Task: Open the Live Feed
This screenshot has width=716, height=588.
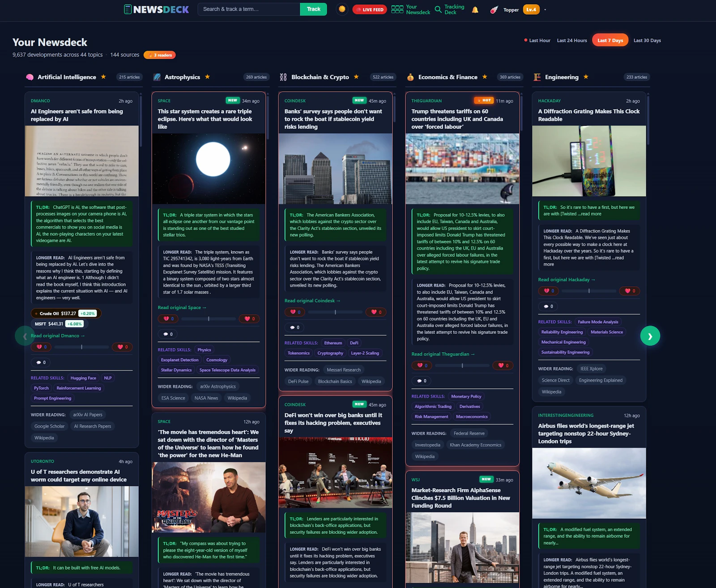Action: 370,9
